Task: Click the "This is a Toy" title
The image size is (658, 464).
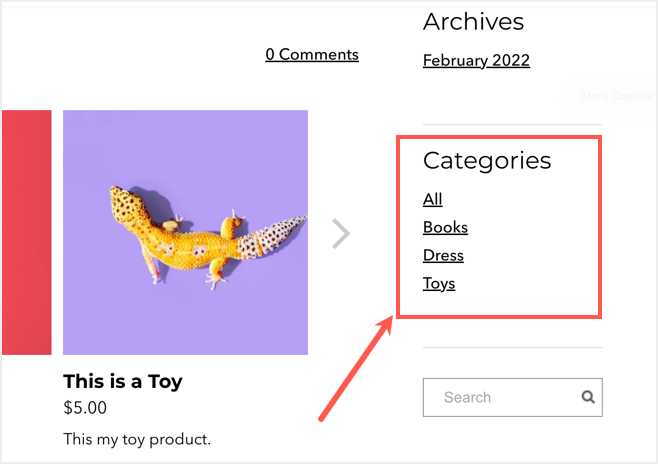Action: click(123, 381)
